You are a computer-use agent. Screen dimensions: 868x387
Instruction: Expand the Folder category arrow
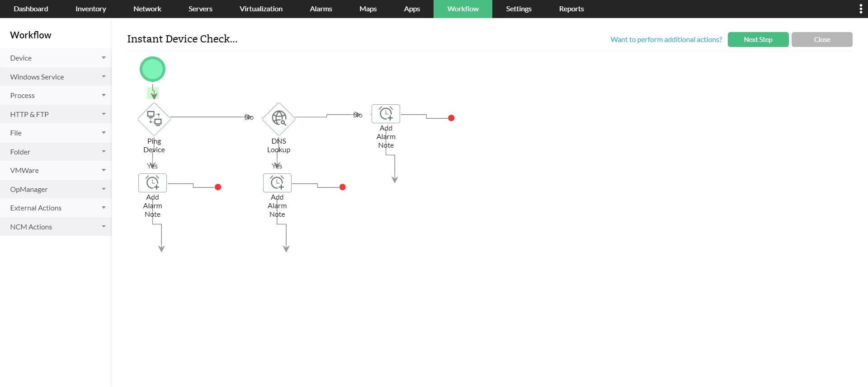104,152
